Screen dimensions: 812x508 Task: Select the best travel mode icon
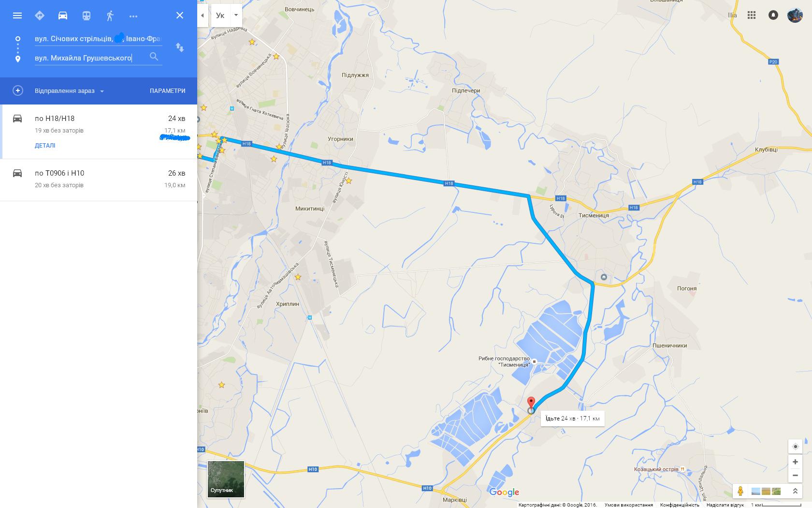tap(40, 15)
